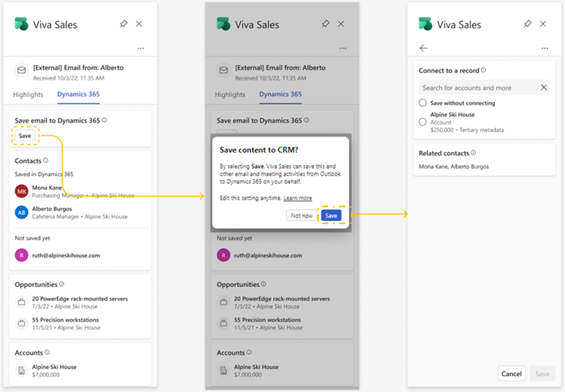The image size is (565, 392).
Task: Open Alpine Ski House account in left panel
Action: [x=54, y=366]
